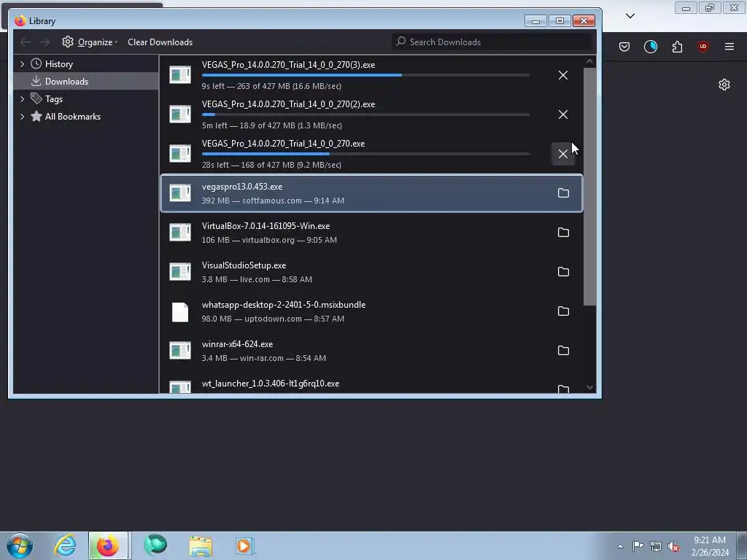Open the media player taskbar icon
The width and height of the screenshot is (747, 560).
coord(245,545)
